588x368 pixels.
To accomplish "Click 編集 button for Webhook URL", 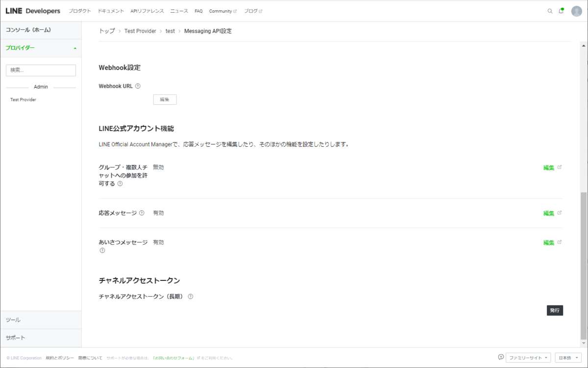I will (x=165, y=99).
